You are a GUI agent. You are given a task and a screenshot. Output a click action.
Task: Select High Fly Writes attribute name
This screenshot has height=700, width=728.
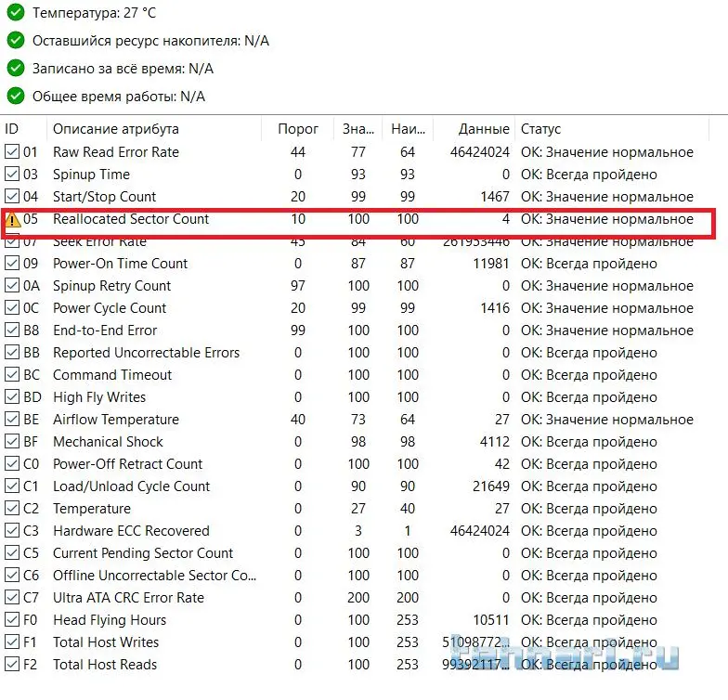click(99, 397)
